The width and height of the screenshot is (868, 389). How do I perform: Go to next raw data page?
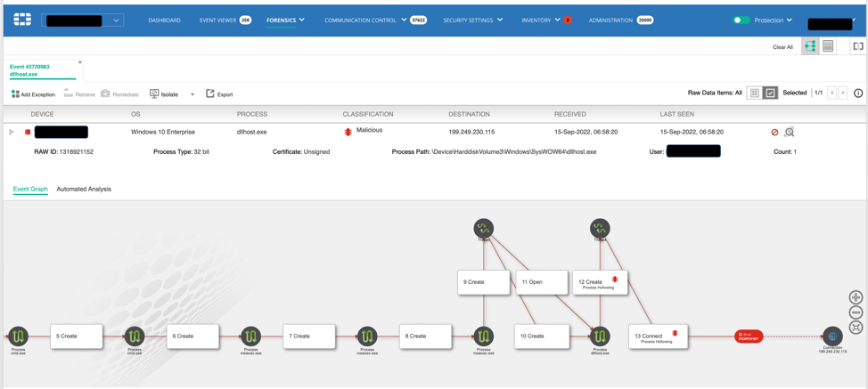tap(842, 93)
